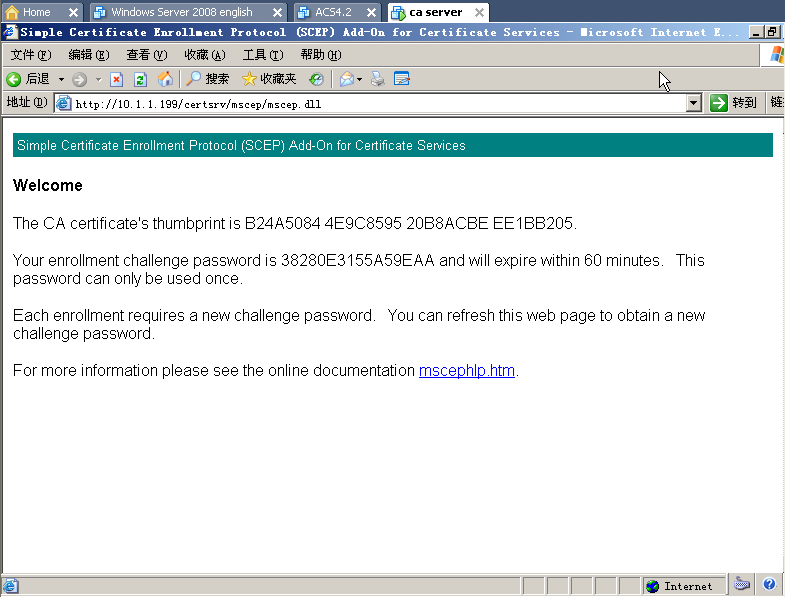Open the 收藏(A) menu

click(x=205, y=55)
